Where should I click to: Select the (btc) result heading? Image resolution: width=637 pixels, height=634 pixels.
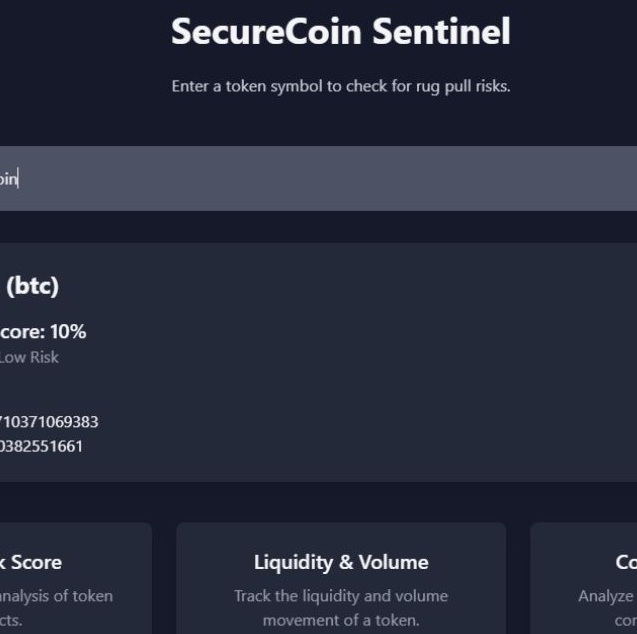point(32,286)
